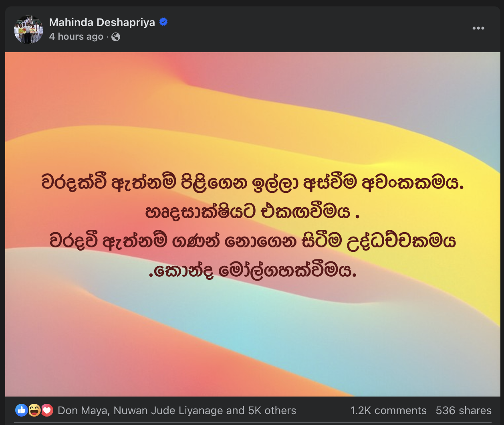
Task: Expand the 1.2K comments
Action: [x=388, y=411]
